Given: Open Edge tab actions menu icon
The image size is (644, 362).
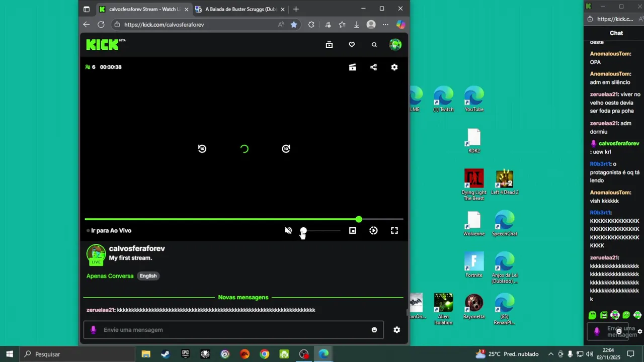Looking at the screenshot, I should (86, 9).
